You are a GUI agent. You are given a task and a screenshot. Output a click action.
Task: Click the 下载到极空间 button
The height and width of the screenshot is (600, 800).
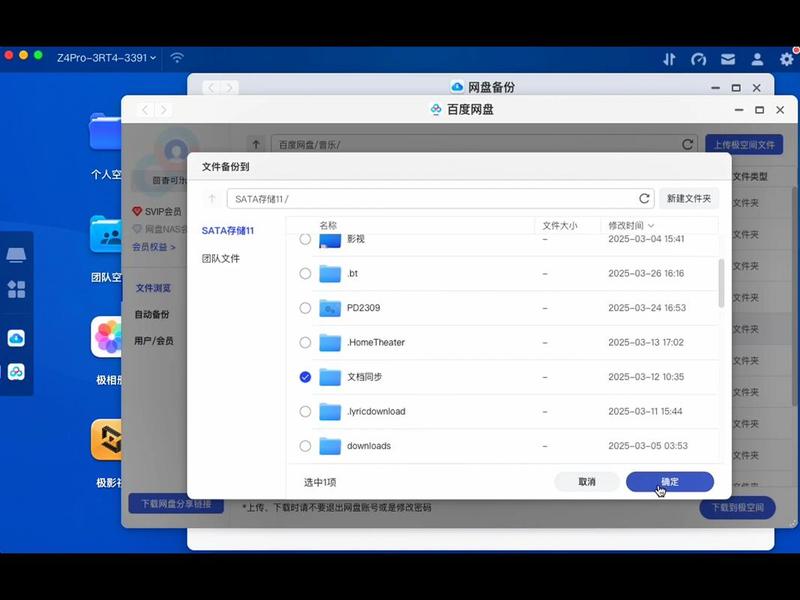pos(738,508)
